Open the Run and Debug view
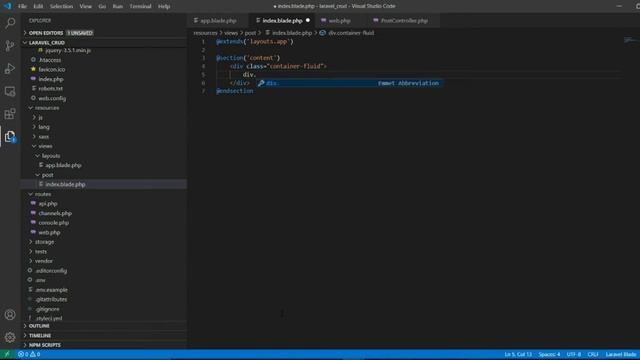This screenshot has height=360, width=640. [10, 68]
